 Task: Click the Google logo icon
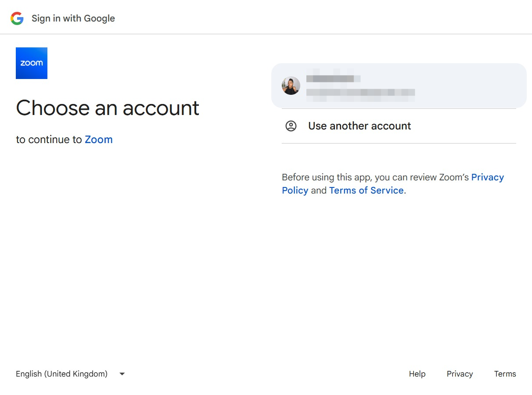pos(17,18)
